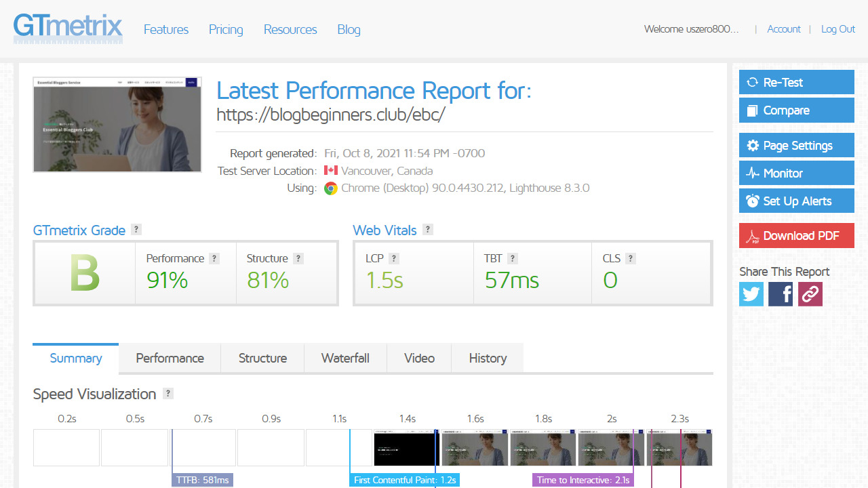
Task: Click Set Up Alerts button
Action: (797, 201)
